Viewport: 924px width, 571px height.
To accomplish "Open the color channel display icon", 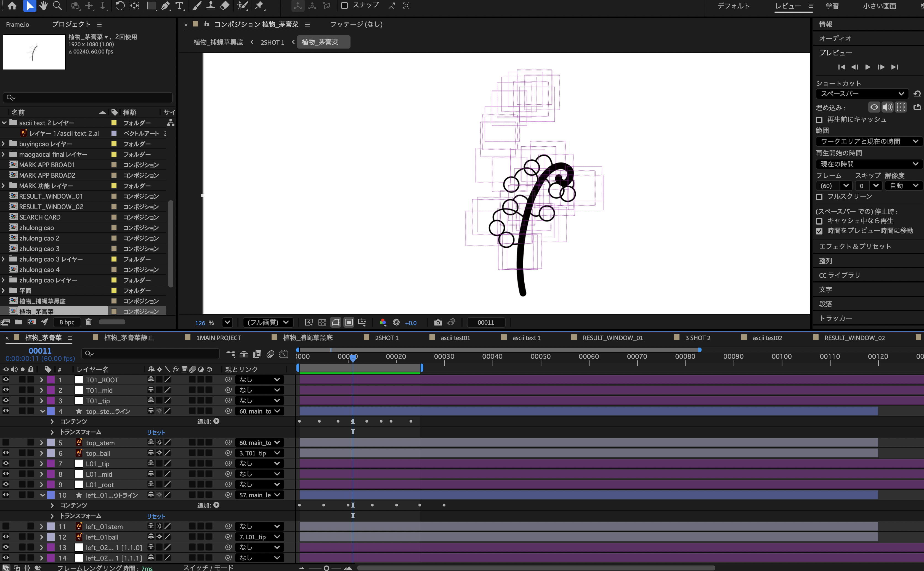I will pyautogui.click(x=383, y=322).
